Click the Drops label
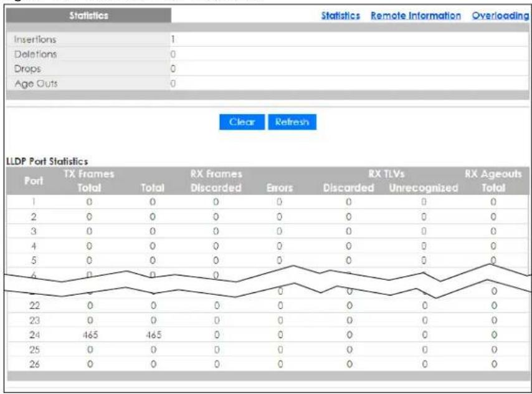 tap(27, 69)
